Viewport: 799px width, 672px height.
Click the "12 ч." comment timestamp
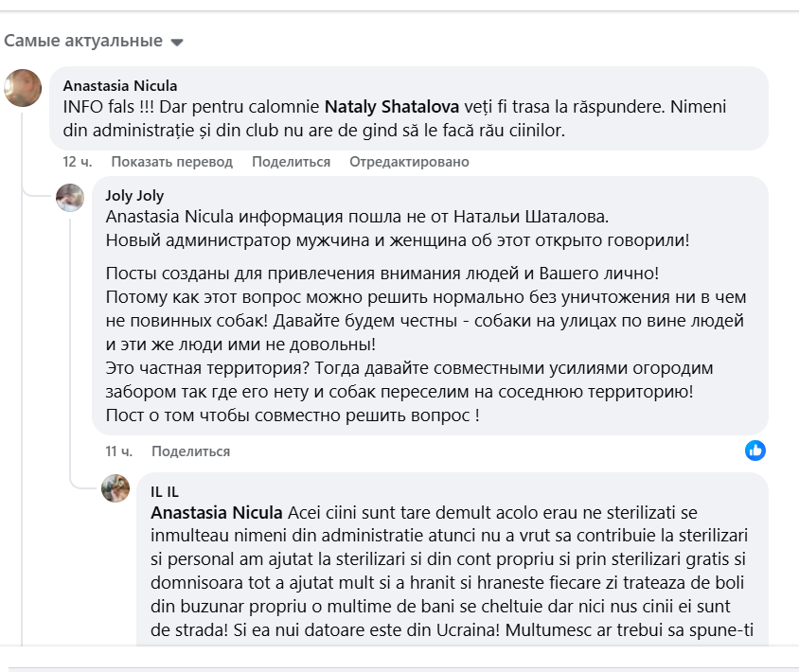[76, 162]
